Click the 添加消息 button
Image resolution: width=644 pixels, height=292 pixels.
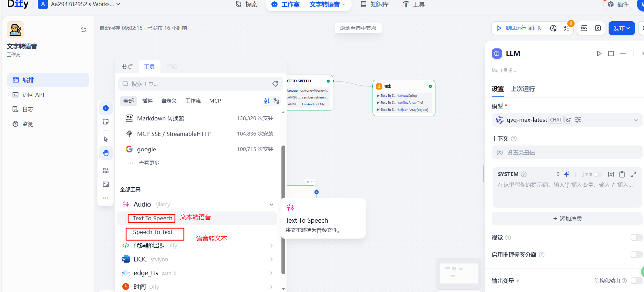coord(567,219)
